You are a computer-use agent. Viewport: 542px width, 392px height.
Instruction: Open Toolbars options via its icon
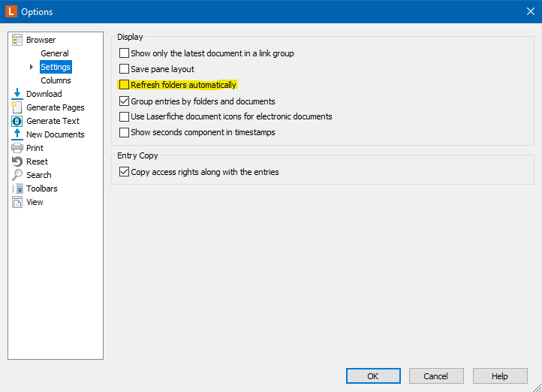coord(17,188)
